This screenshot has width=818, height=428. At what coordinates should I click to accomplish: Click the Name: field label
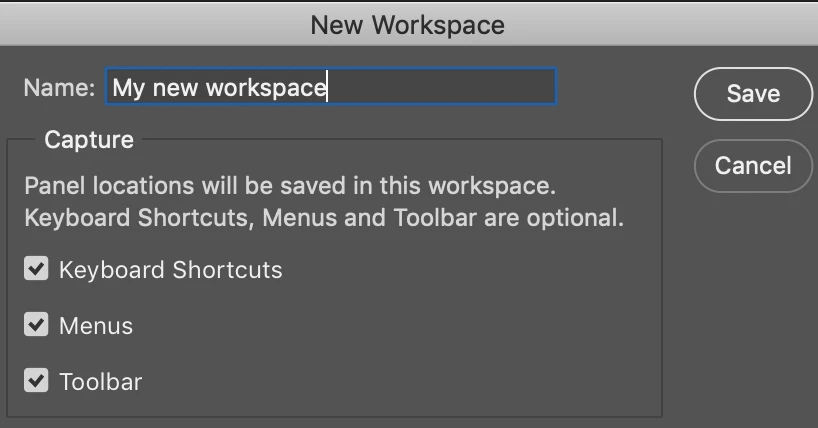[59, 87]
